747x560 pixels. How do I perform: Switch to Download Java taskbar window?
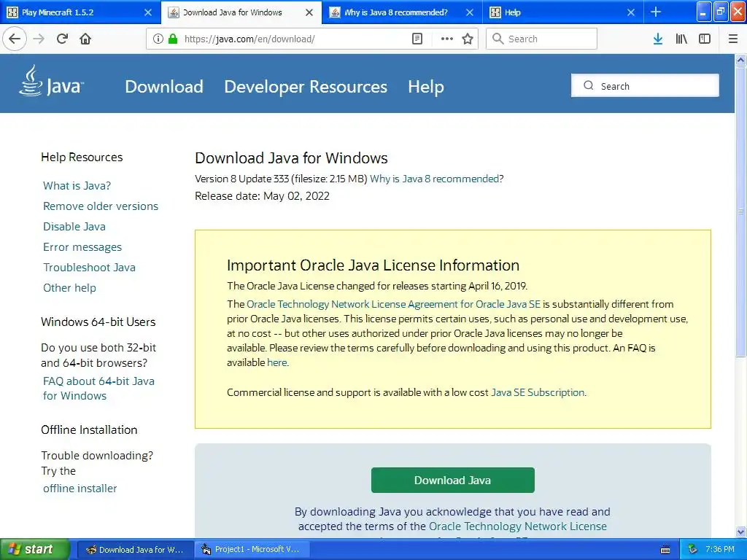[135, 550]
